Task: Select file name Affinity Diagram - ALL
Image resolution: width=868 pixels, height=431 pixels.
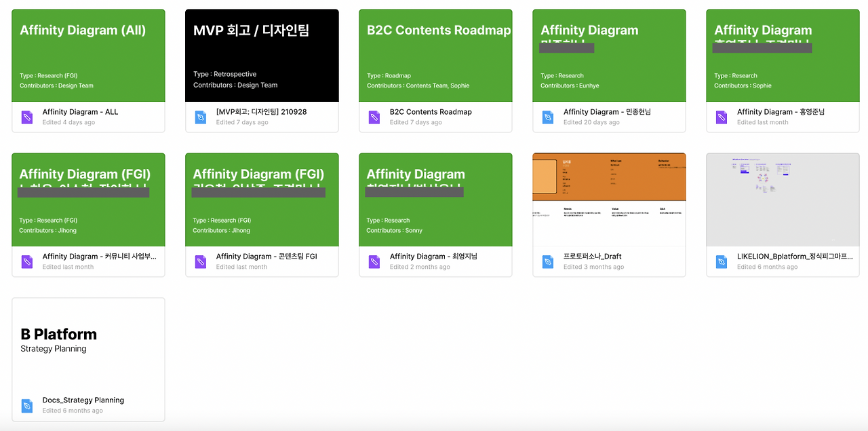Action: click(80, 112)
